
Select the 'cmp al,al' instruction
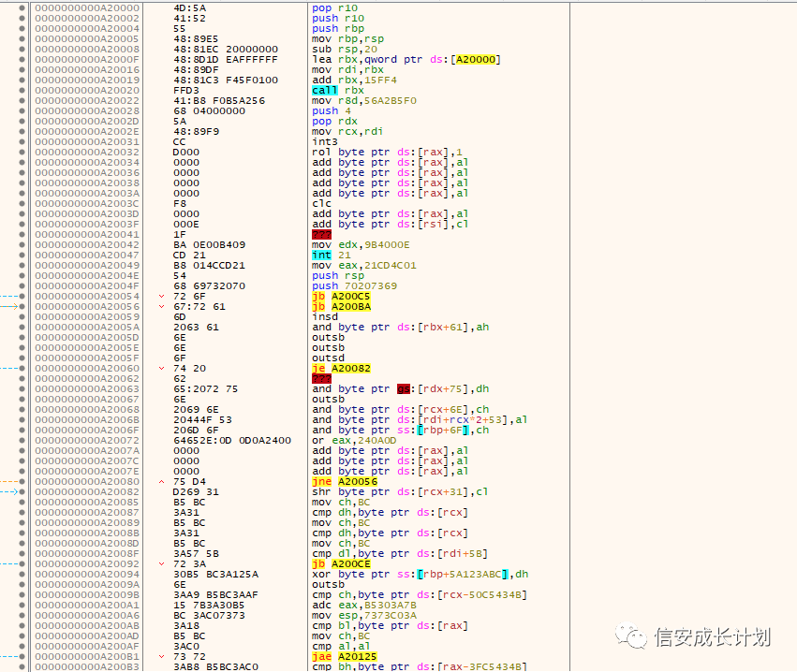click(341, 646)
